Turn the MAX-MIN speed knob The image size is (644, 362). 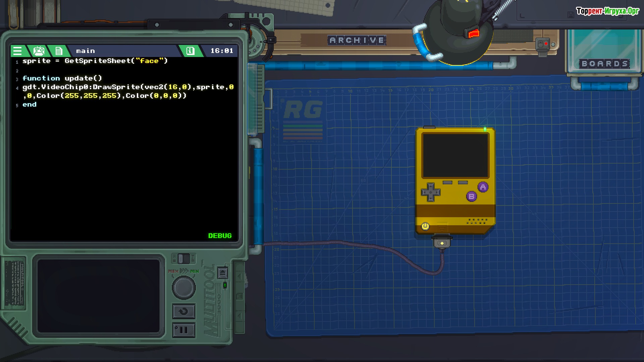pos(183,288)
